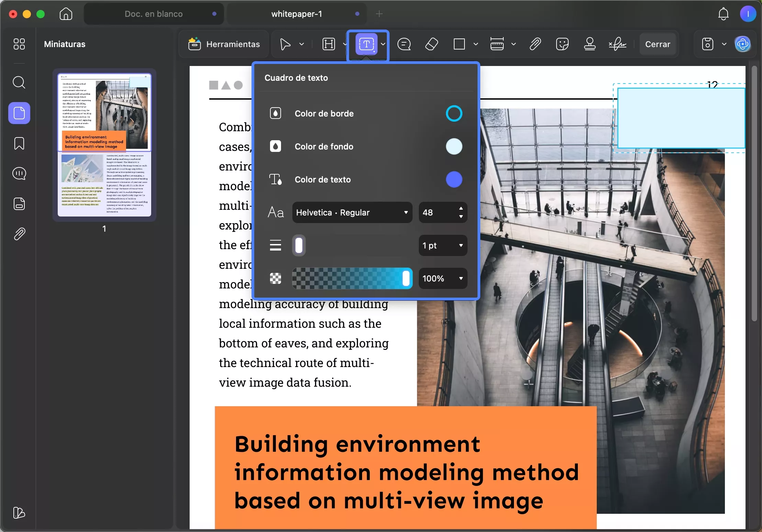Viewport: 762px width, 532px height.
Task: Increase the font size stepper arrow
Action: tap(461, 208)
